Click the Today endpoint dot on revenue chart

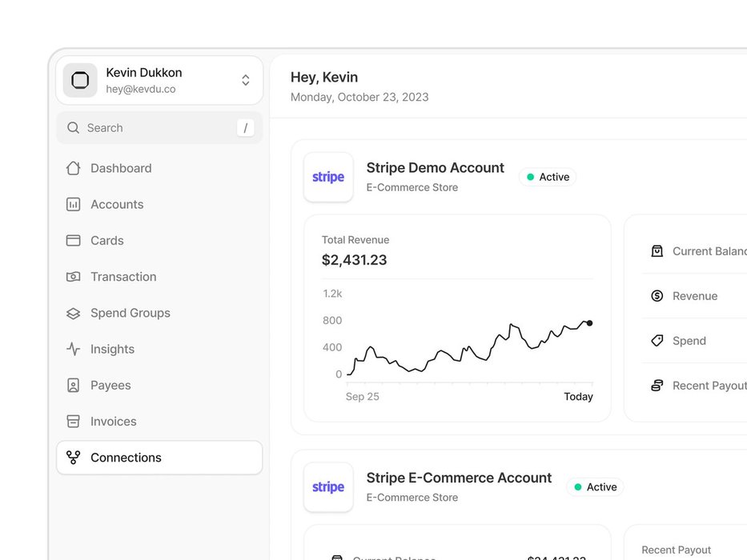[589, 323]
